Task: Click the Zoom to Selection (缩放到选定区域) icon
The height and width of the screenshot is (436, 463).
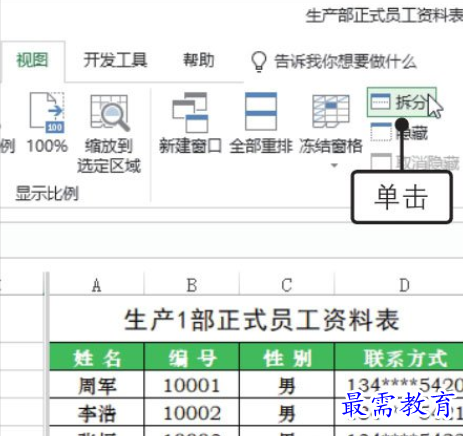Action: pyautogui.click(x=110, y=113)
